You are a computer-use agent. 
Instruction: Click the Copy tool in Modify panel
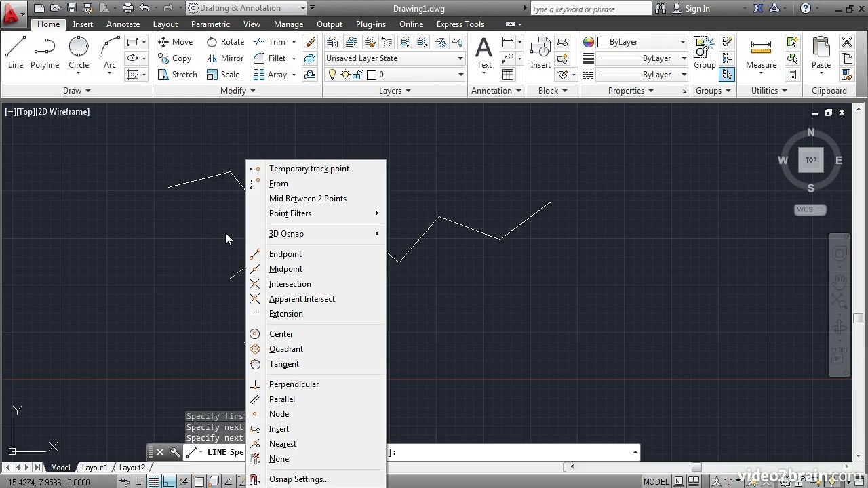(175, 58)
